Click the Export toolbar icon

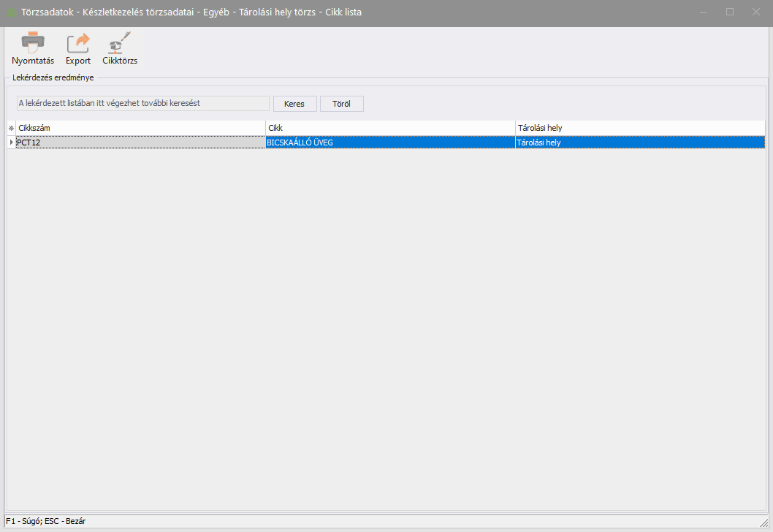[x=78, y=44]
